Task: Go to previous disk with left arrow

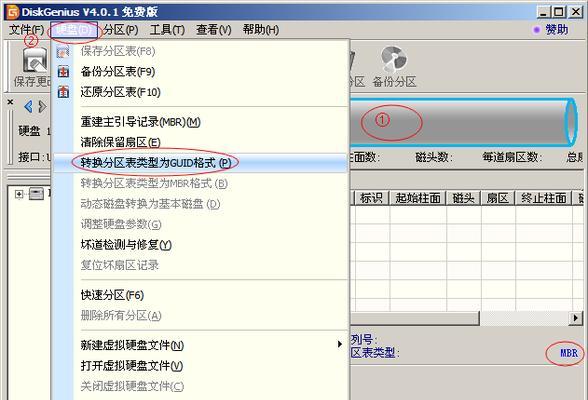Action: 28,107
